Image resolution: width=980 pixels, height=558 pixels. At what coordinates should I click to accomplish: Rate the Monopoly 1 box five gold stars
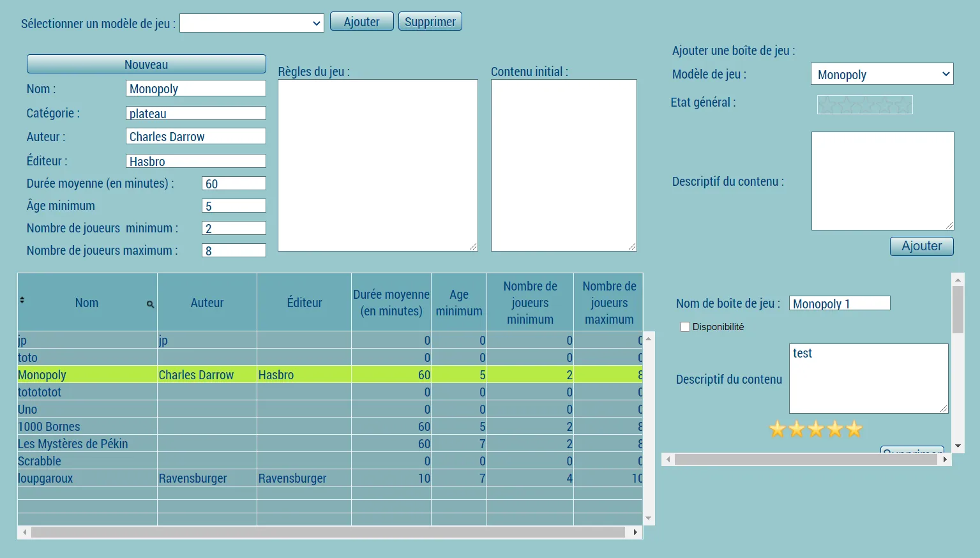[854, 429]
